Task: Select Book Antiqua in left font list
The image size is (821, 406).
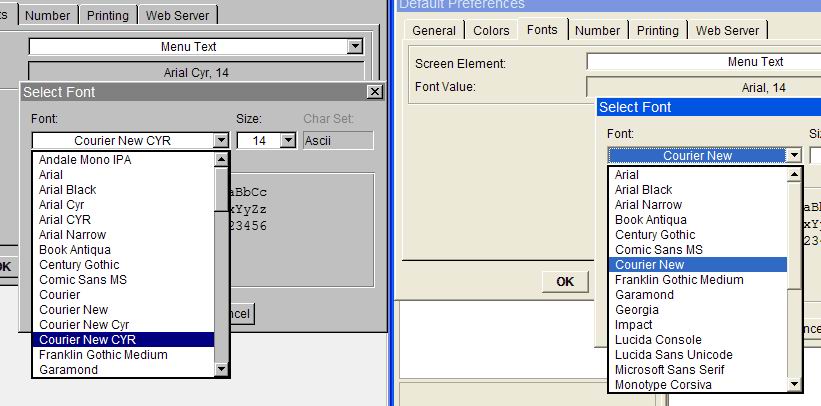Action: click(75, 250)
